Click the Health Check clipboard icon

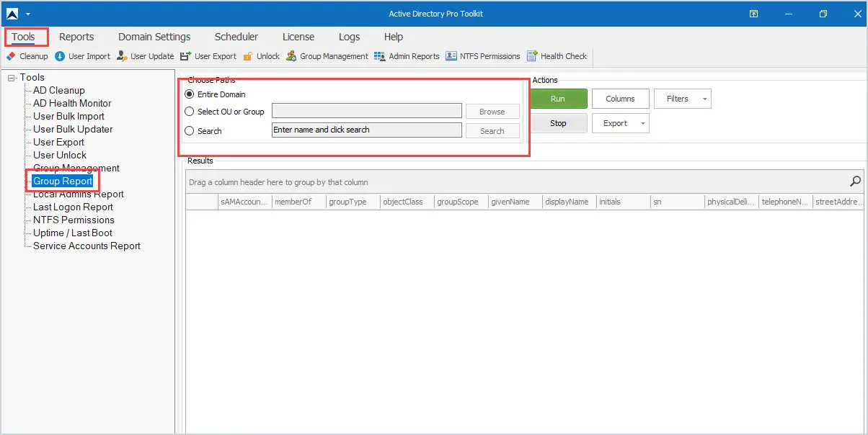tap(532, 56)
